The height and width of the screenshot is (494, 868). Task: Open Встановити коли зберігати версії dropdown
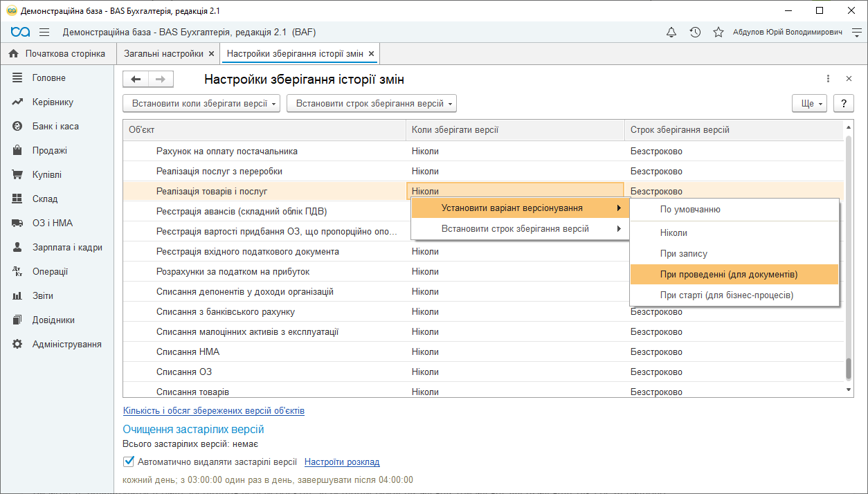(201, 104)
